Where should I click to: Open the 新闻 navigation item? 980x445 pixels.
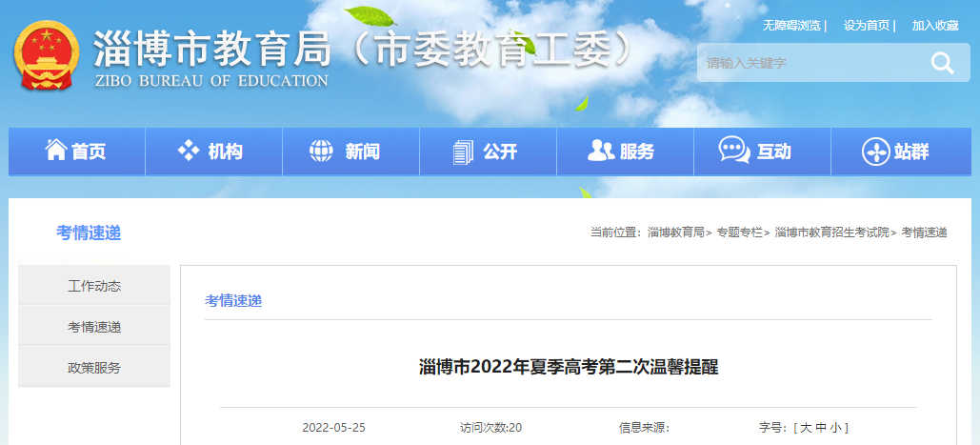pos(351,152)
